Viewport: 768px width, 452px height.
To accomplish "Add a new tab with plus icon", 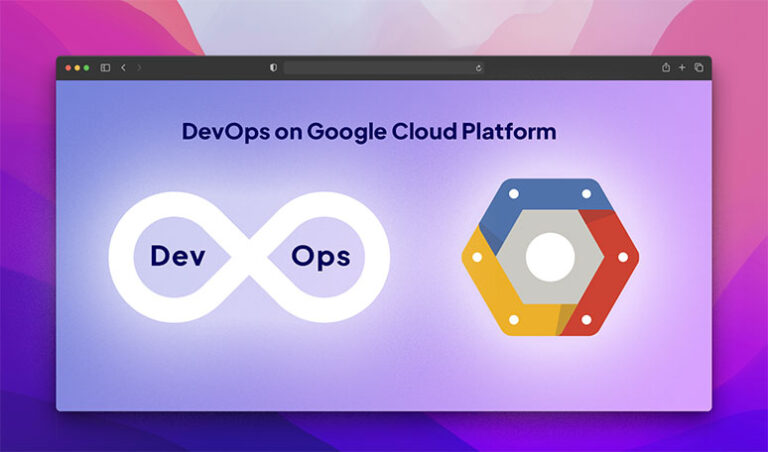I will point(682,68).
